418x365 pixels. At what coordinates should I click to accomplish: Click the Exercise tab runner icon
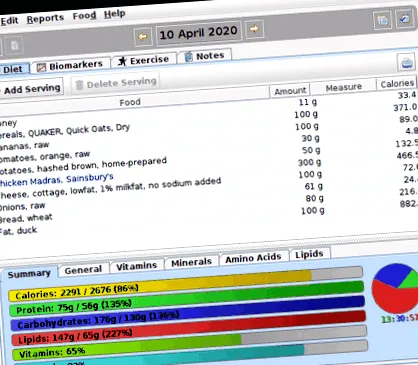(122, 61)
